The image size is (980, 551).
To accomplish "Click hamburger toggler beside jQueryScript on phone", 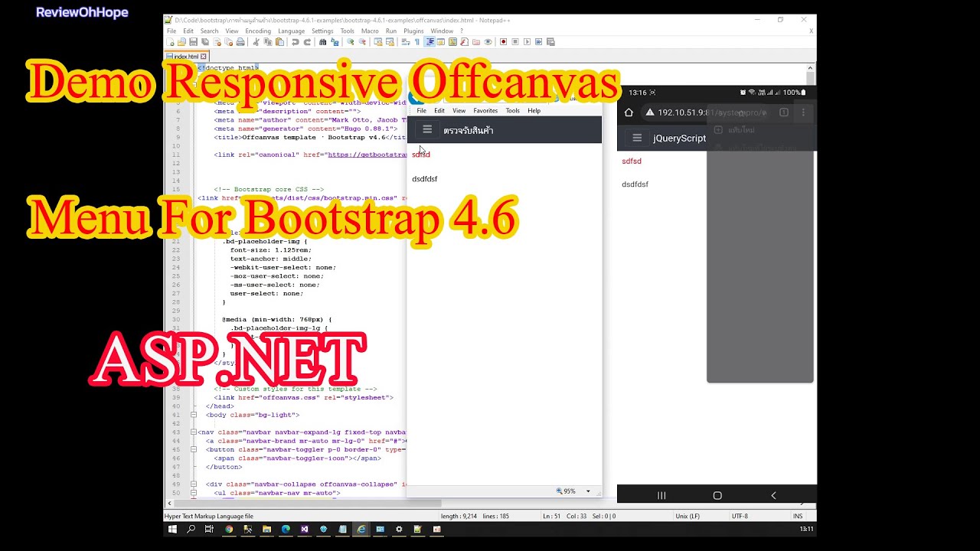I will tap(636, 138).
